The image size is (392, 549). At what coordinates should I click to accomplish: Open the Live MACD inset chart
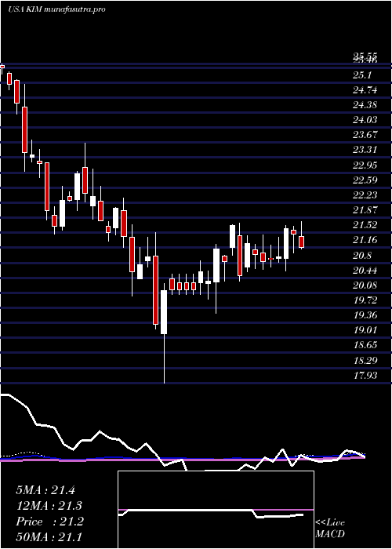[216, 510]
